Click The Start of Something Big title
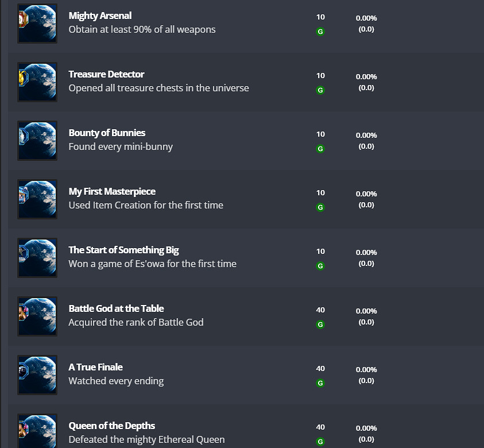484x448 pixels. pos(123,250)
